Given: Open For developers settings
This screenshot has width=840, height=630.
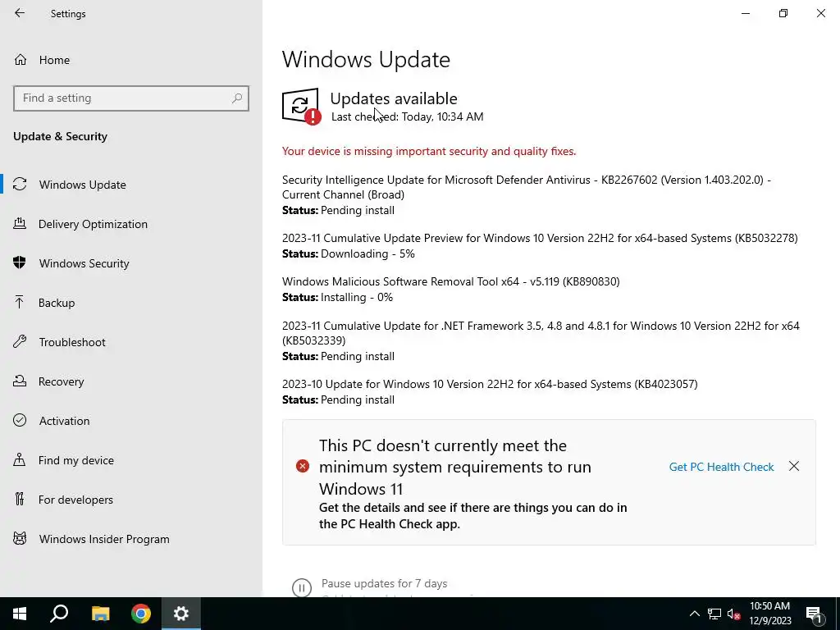Looking at the screenshot, I should click(75, 500).
